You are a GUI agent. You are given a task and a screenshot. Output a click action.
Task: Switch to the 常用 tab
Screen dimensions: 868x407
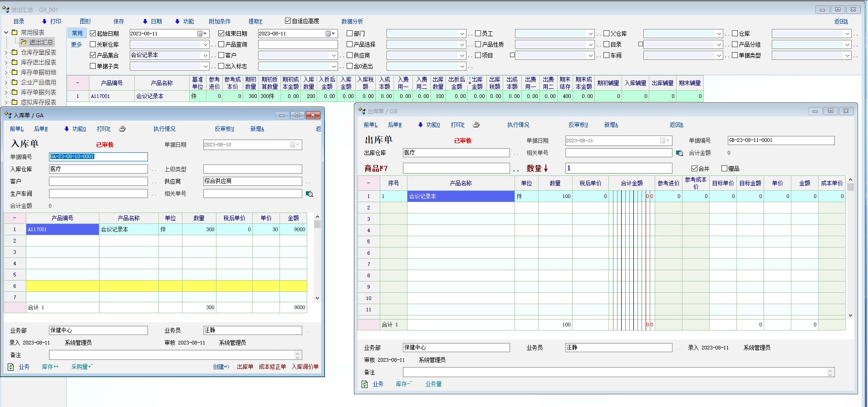(x=77, y=33)
